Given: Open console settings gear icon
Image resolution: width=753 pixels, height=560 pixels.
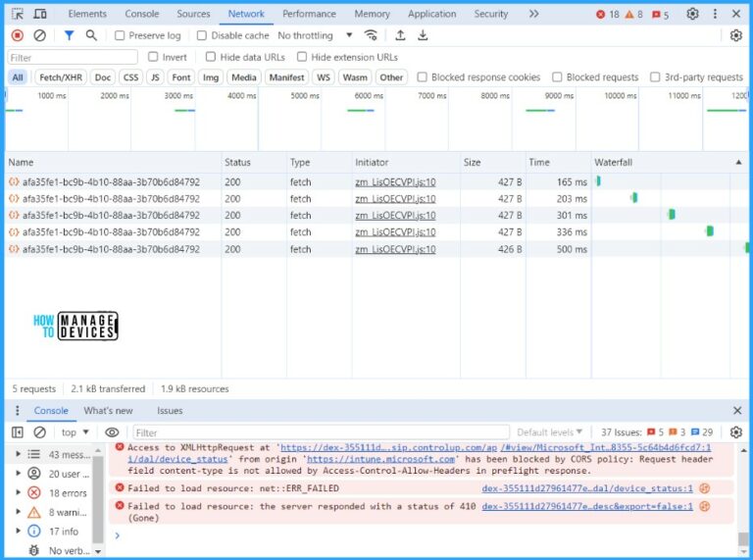Looking at the screenshot, I should point(736,433).
